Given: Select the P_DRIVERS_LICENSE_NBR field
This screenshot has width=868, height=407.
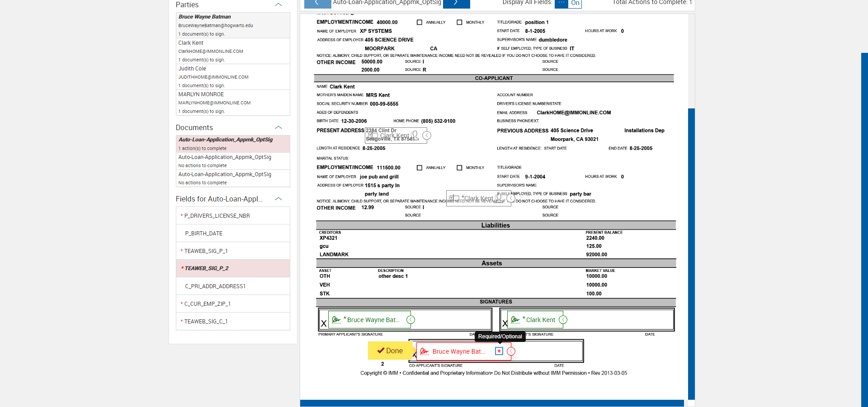Looking at the screenshot, I should coord(233,216).
